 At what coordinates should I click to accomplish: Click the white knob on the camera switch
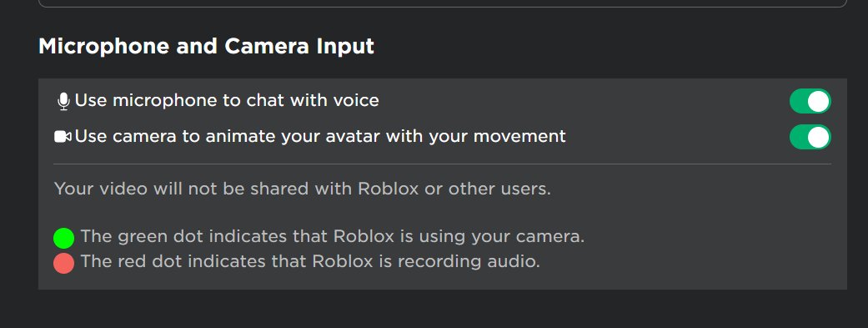[818, 137]
